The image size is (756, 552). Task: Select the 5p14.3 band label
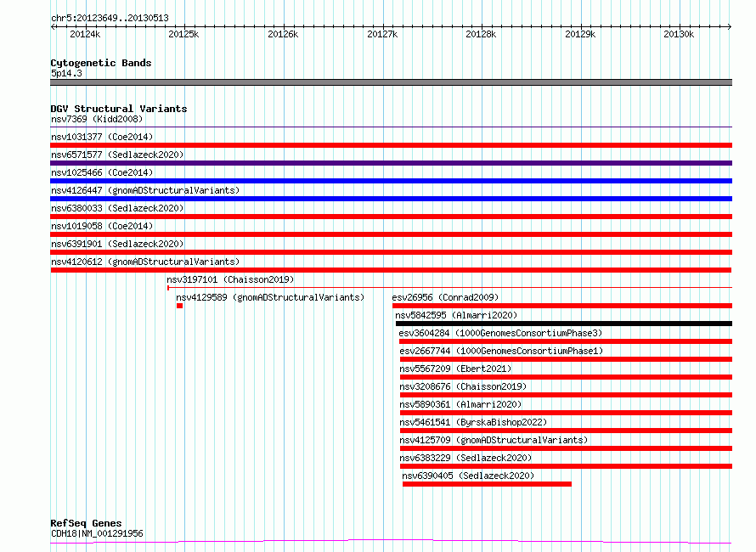tap(66, 73)
